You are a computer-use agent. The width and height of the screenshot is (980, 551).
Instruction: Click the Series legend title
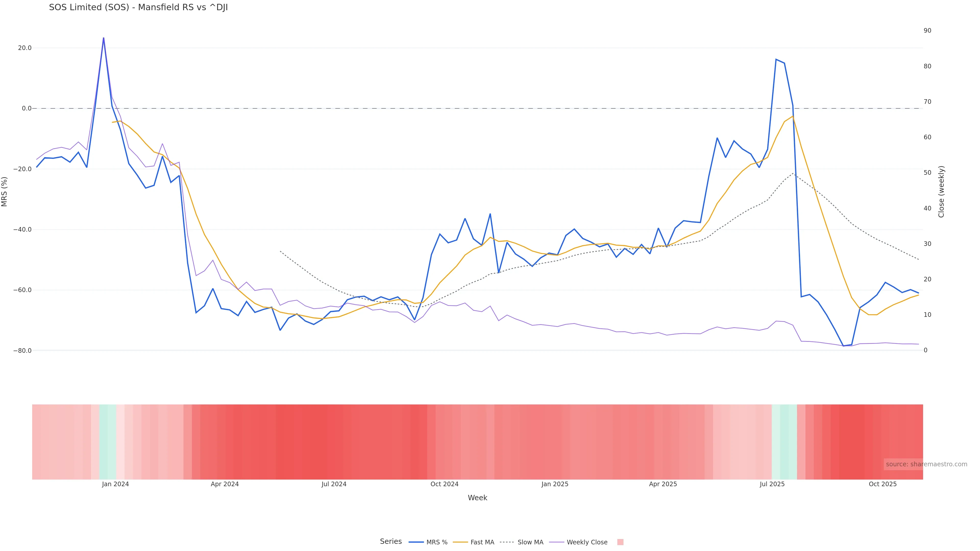(x=391, y=542)
